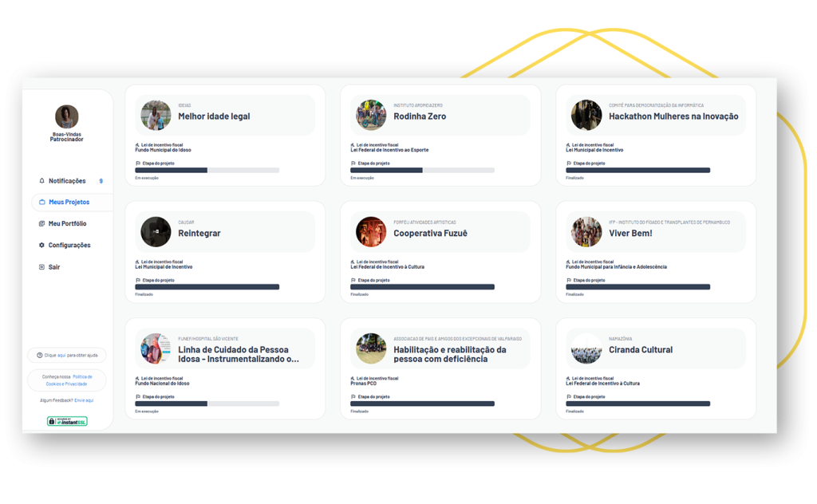The height and width of the screenshot is (504, 817).
Task: Click the Melhor idade legal progress bar
Action: 207,170
